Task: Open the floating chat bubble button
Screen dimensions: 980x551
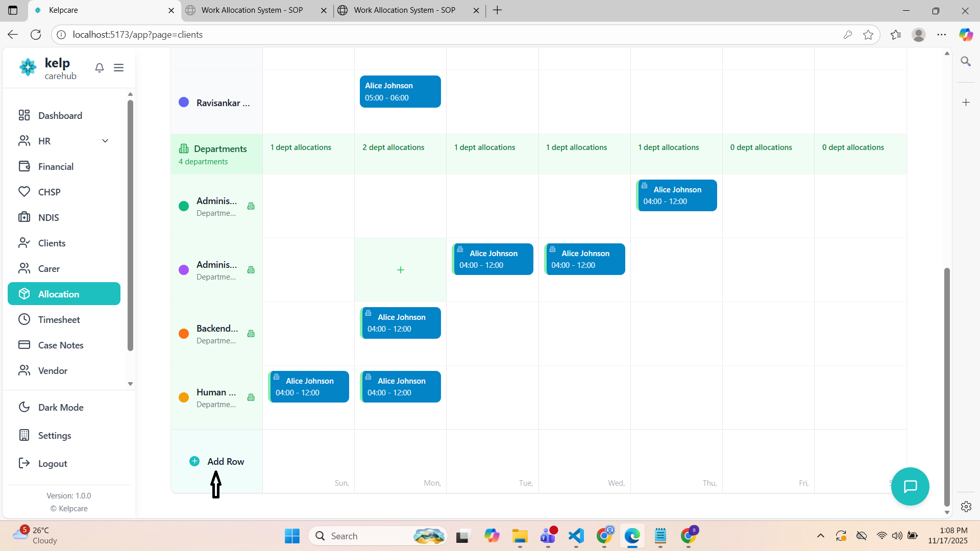Action: click(x=910, y=486)
